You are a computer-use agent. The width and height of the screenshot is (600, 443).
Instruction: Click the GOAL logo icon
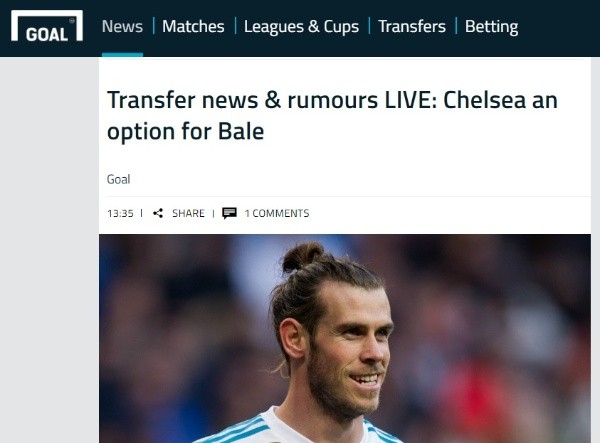(47, 26)
